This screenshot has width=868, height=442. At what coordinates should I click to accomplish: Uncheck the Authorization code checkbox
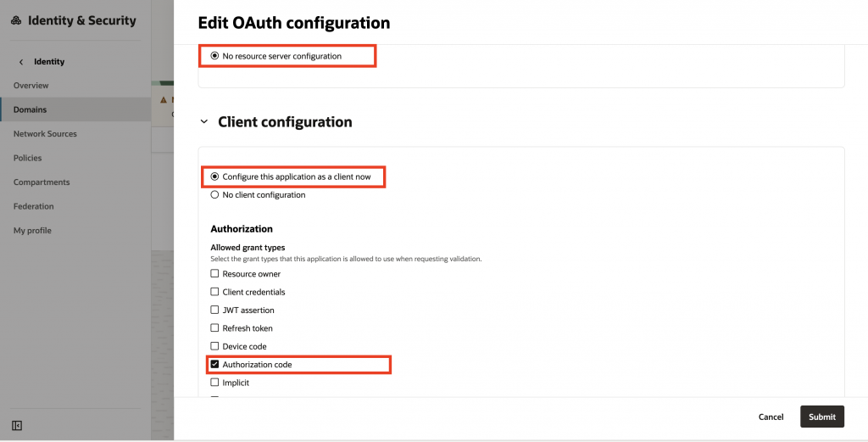pyautogui.click(x=214, y=365)
